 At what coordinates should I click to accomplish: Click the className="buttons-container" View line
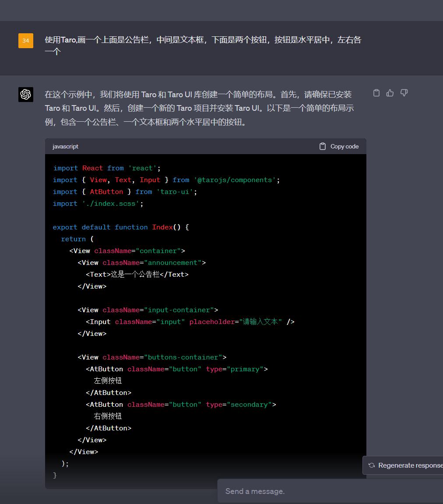coord(152,357)
